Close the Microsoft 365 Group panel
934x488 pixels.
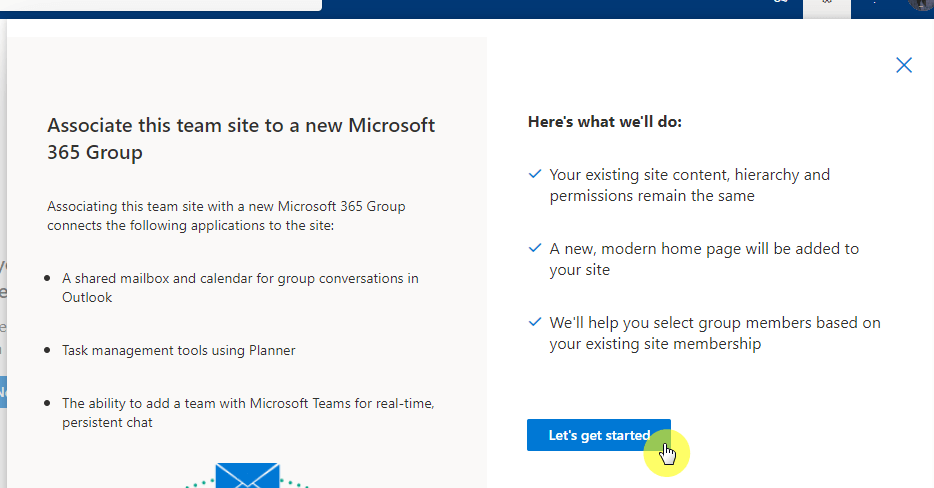[x=904, y=65]
